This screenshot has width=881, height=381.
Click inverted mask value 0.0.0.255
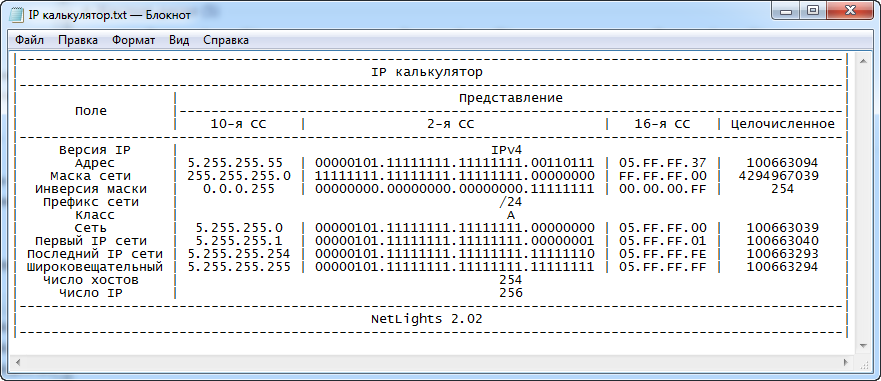[x=239, y=189]
